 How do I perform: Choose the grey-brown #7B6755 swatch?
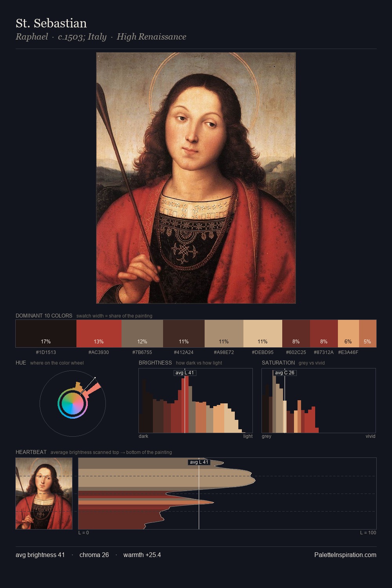(142, 334)
